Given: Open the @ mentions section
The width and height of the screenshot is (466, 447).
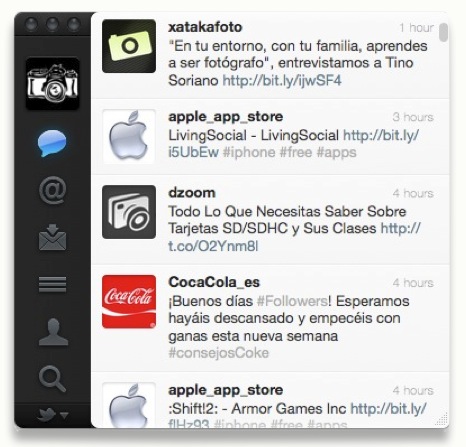Looking at the screenshot, I should pos(53,190).
